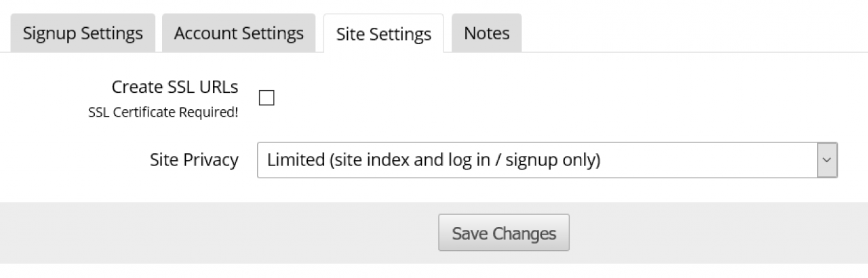
Task: Click the Limited privacy option text
Action: [434, 160]
